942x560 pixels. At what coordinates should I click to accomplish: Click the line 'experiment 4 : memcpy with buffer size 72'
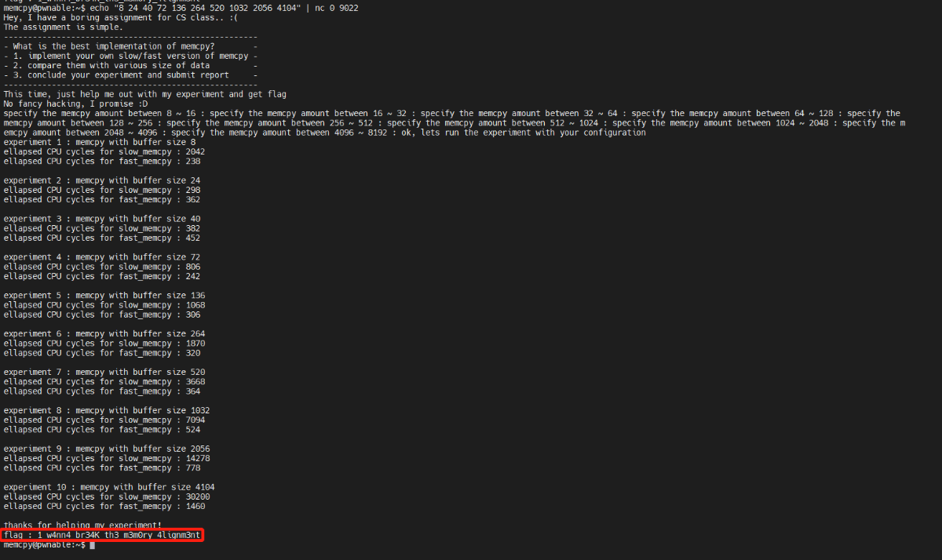click(102, 257)
